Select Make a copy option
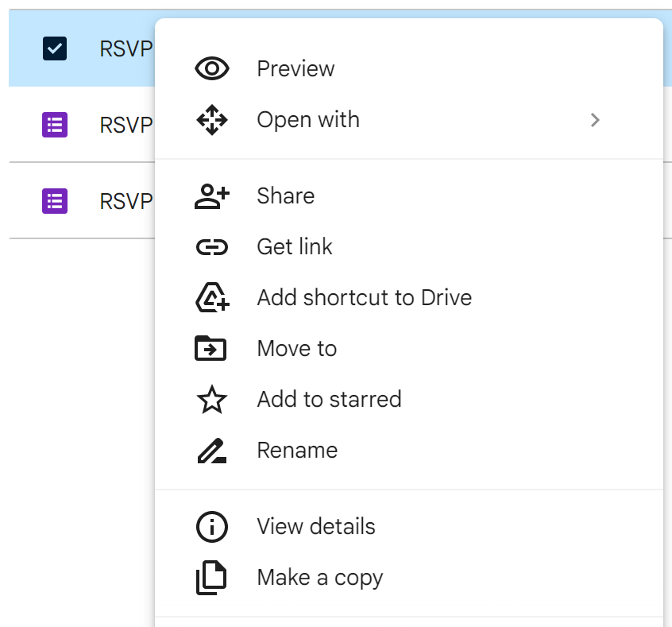The image size is (672, 627). 319,578
